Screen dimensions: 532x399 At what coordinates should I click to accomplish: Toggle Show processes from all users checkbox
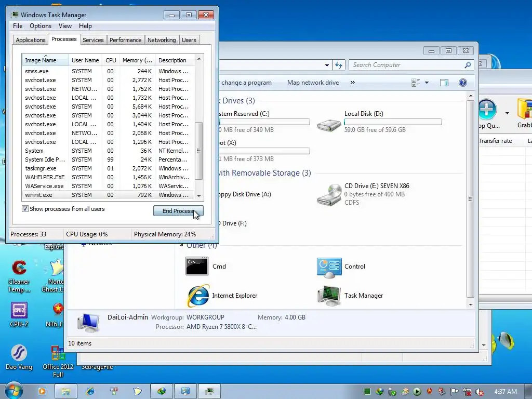pyautogui.click(x=25, y=209)
